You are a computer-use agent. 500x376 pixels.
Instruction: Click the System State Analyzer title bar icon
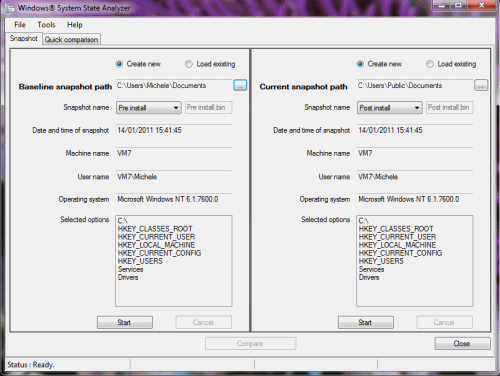click(x=10, y=8)
